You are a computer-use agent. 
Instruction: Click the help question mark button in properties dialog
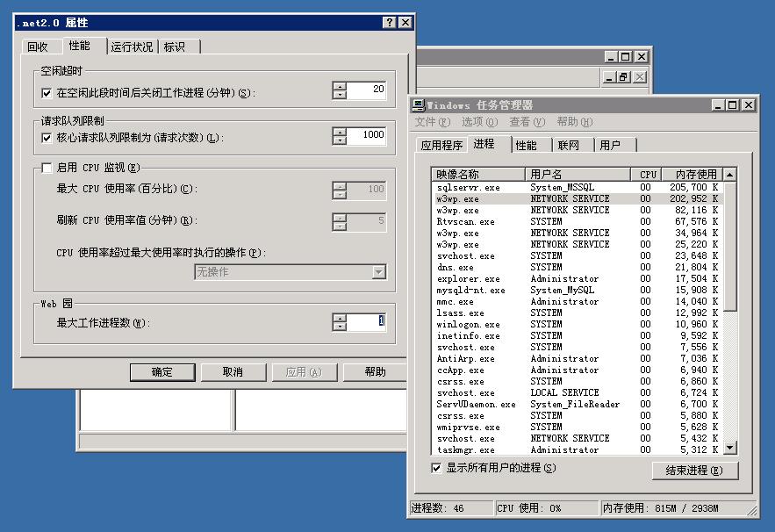pos(390,22)
